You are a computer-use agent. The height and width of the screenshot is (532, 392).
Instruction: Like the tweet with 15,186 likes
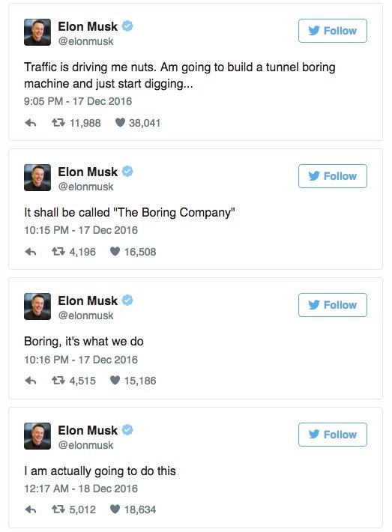click(x=115, y=381)
